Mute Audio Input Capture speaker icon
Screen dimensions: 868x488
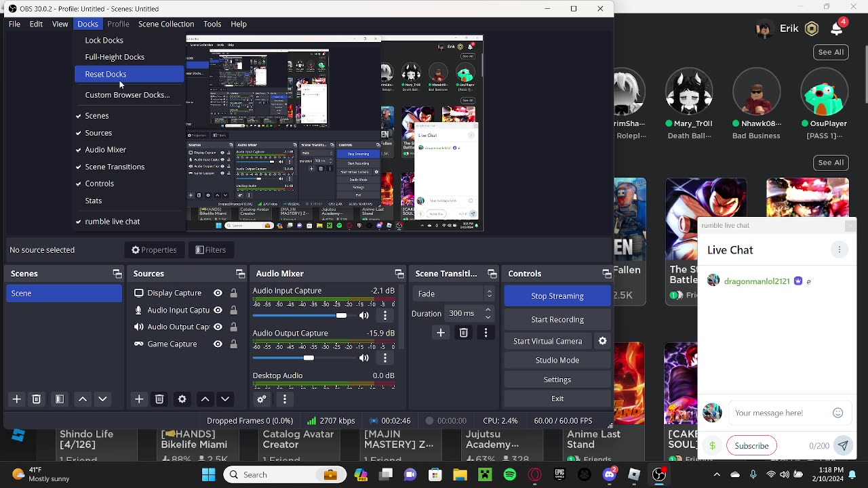[364, 316]
